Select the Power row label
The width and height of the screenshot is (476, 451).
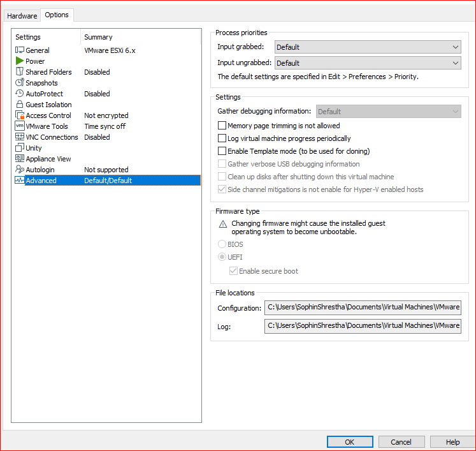point(35,61)
